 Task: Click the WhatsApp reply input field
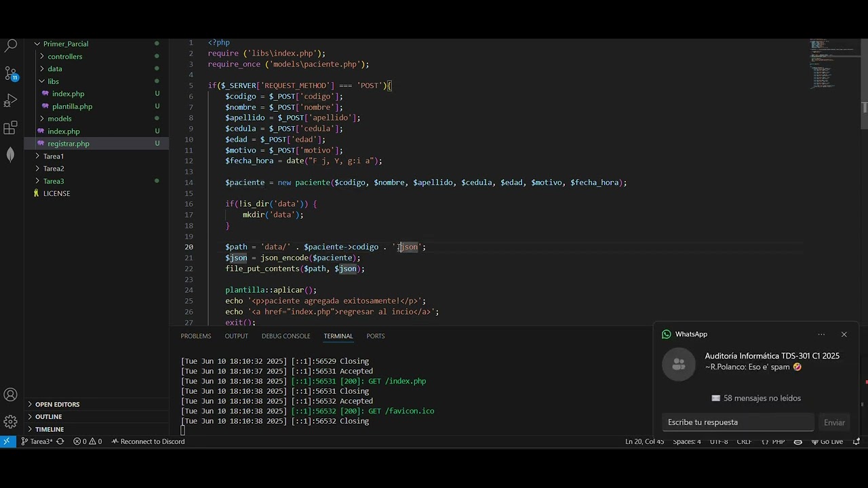coord(738,422)
